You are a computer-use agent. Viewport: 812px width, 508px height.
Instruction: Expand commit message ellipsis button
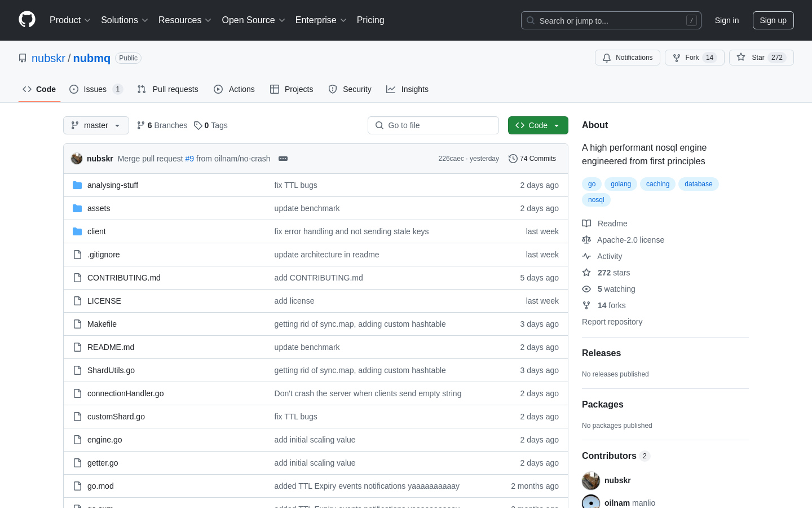click(283, 159)
